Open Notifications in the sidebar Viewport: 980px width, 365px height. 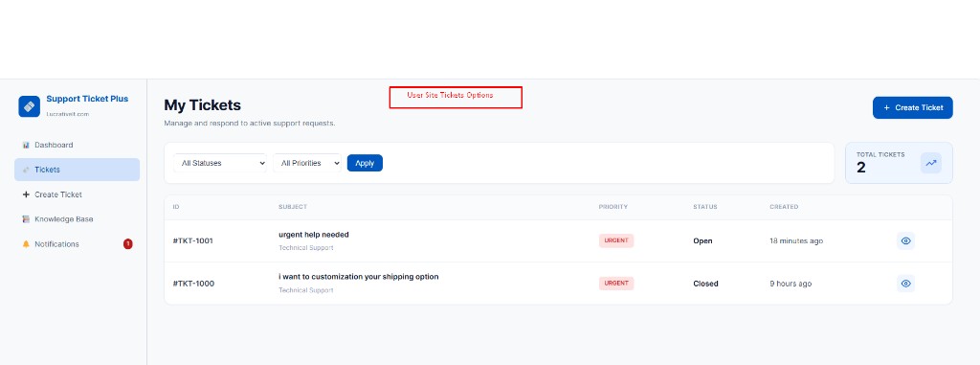(77, 244)
